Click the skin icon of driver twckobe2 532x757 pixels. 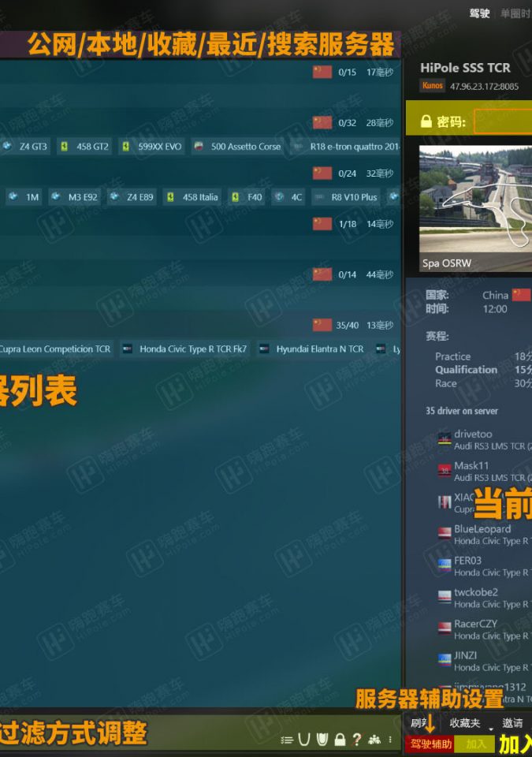[x=445, y=597]
